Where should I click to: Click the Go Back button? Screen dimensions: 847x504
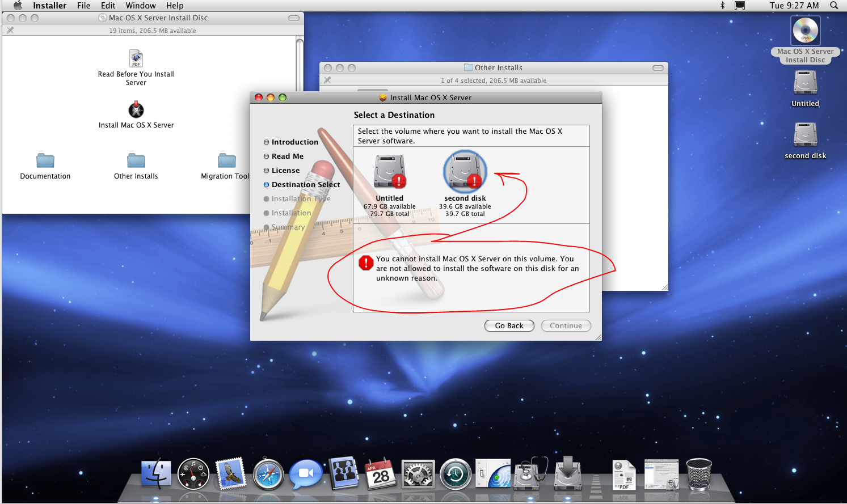(x=509, y=325)
